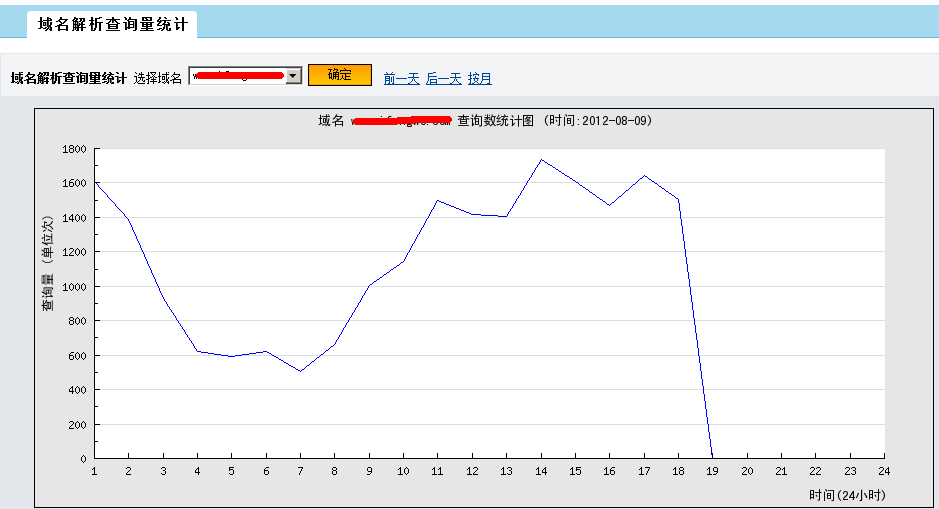Click the data point at hour 11
This screenshot has height=509, width=939.
click(438, 200)
